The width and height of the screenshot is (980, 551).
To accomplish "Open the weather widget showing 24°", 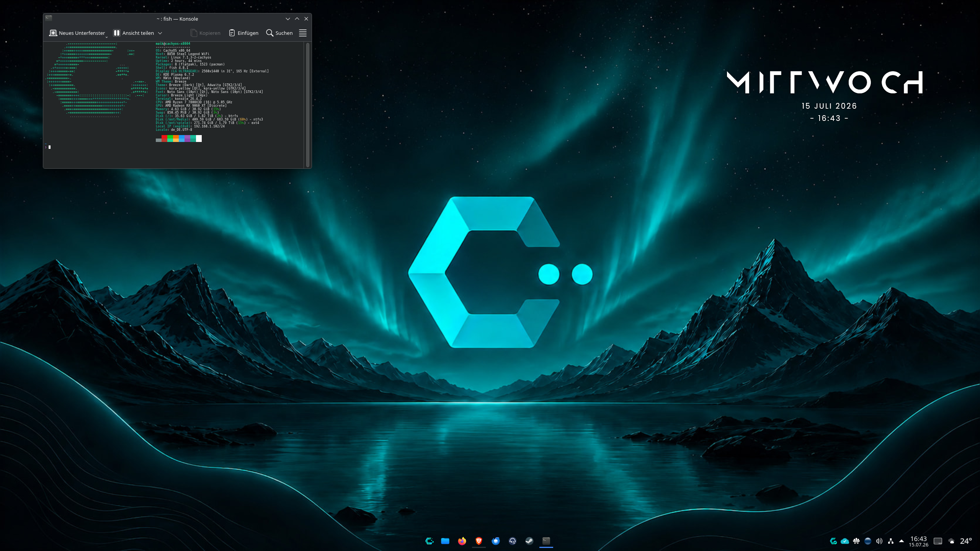I will (x=960, y=541).
